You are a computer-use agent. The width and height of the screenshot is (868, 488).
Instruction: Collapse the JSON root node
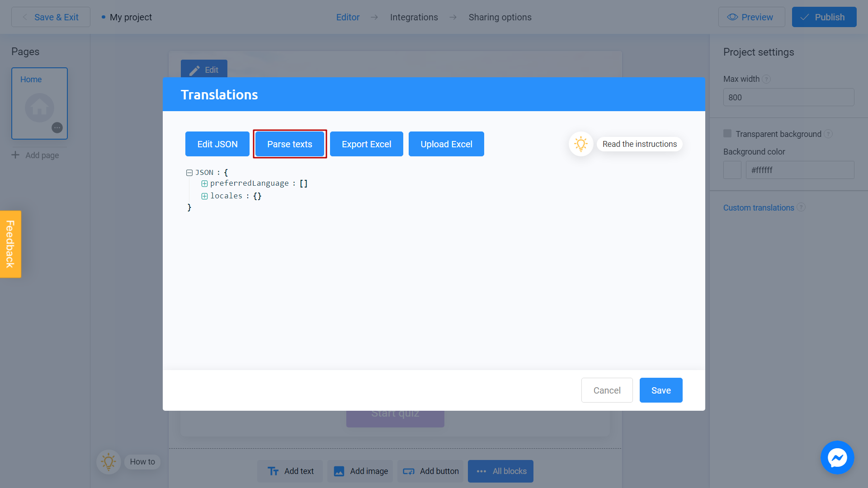click(x=189, y=173)
